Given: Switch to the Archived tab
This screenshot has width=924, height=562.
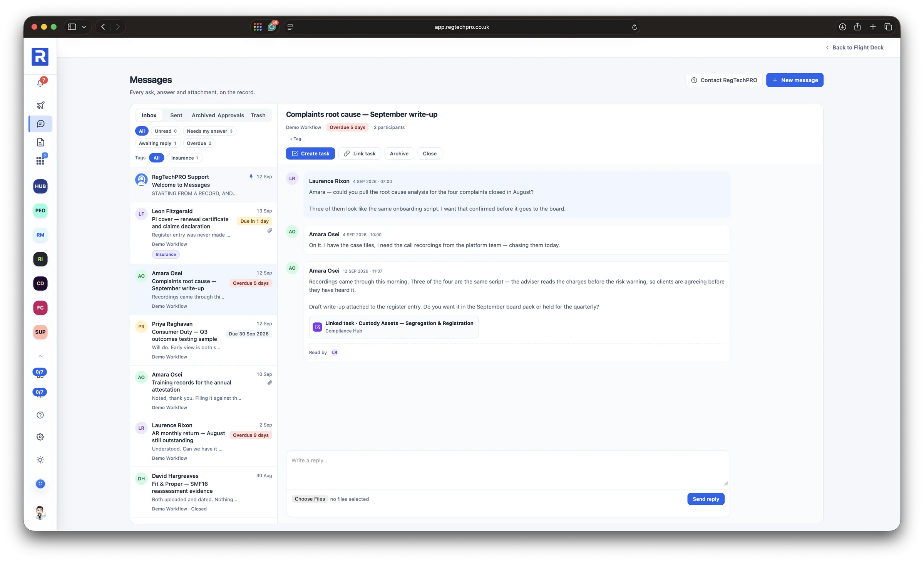Looking at the screenshot, I should [x=203, y=115].
